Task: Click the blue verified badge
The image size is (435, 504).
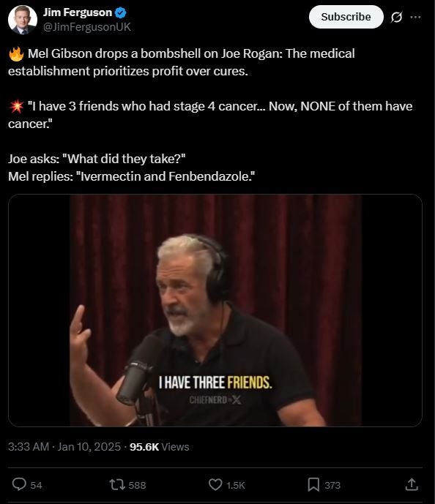Action: 121,13
